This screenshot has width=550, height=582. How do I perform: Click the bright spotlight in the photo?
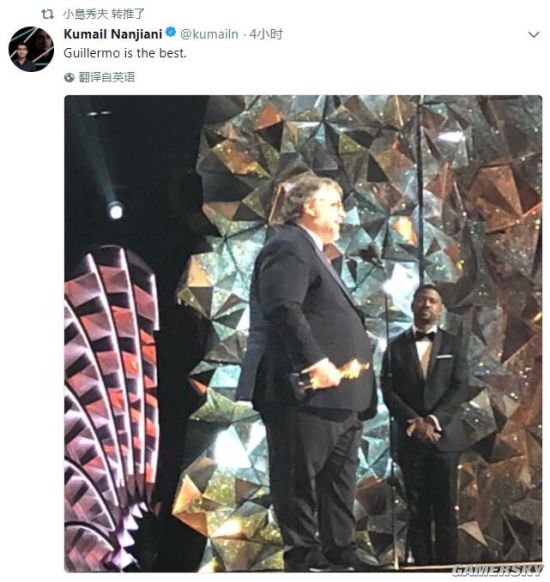point(115,212)
